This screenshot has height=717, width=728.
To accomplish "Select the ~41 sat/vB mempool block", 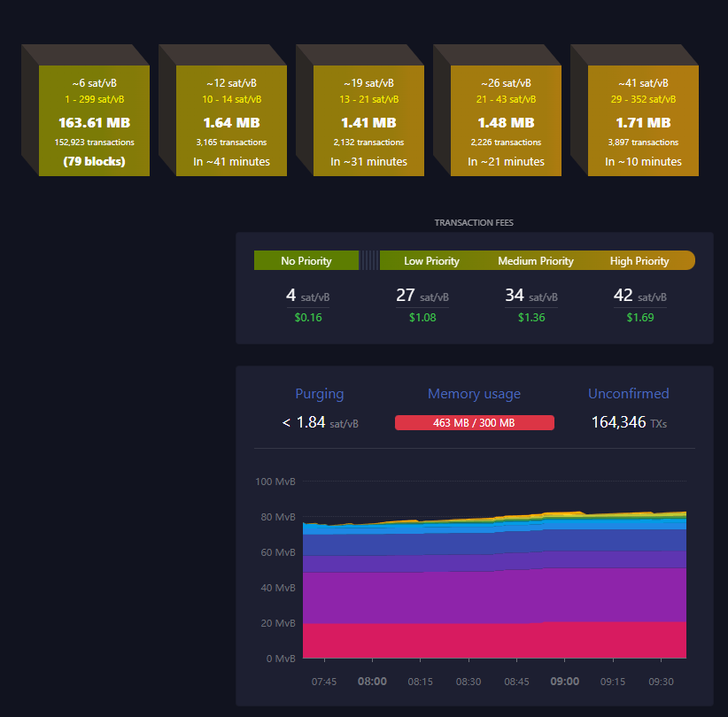I will (x=643, y=121).
